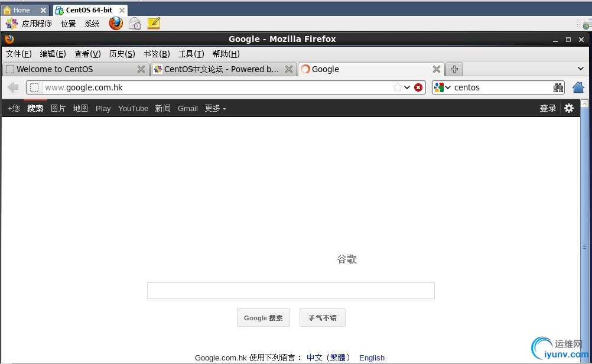
Task: Close the CentOS 64-bit VM tab
Action: [122, 10]
